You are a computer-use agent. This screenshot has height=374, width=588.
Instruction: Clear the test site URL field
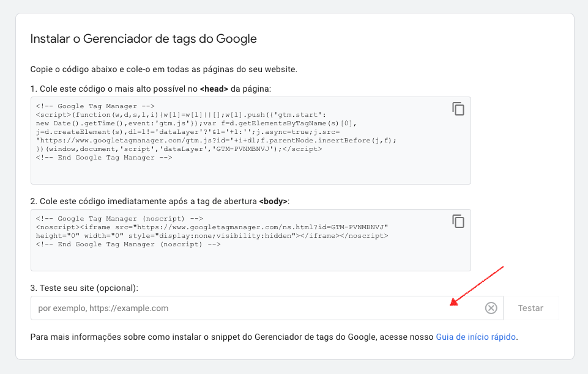(491, 308)
